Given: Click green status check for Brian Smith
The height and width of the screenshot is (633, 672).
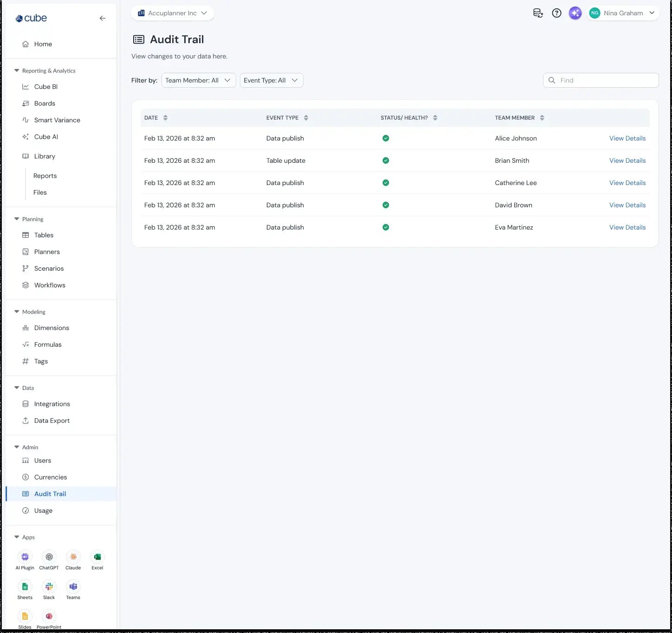Looking at the screenshot, I should 386,160.
